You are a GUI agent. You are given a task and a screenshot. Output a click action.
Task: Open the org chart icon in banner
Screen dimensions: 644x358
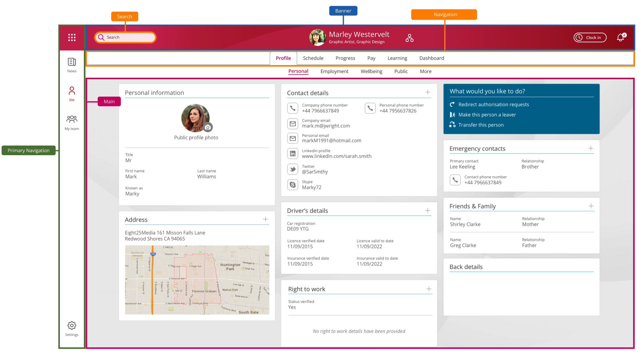click(409, 38)
